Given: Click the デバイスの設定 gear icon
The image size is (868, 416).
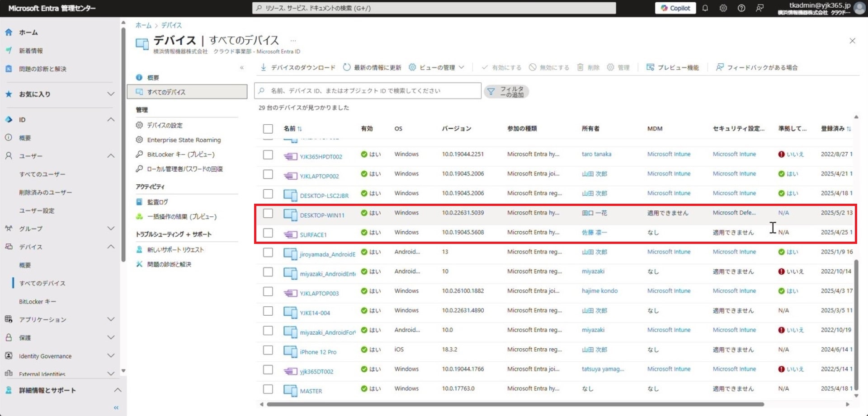Looking at the screenshot, I should pos(139,125).
